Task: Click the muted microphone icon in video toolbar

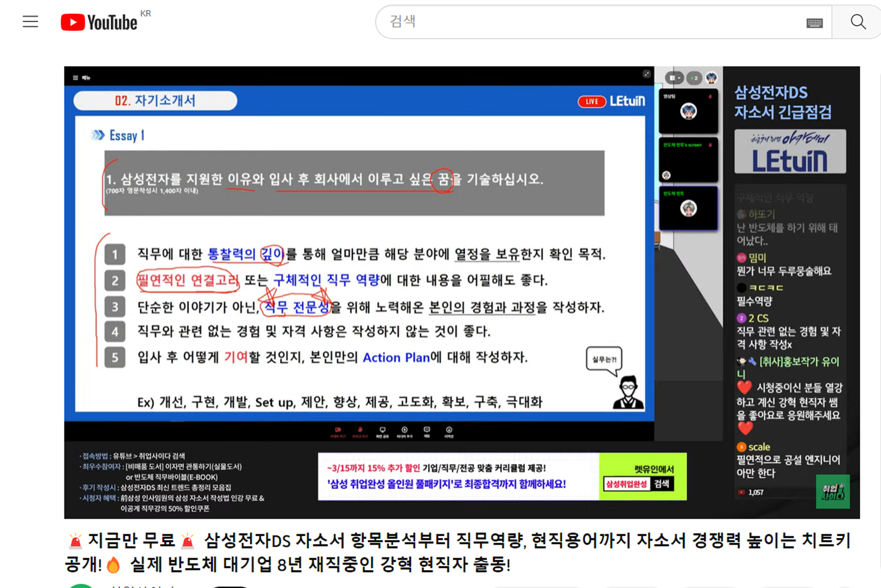Action: [360, 431]
